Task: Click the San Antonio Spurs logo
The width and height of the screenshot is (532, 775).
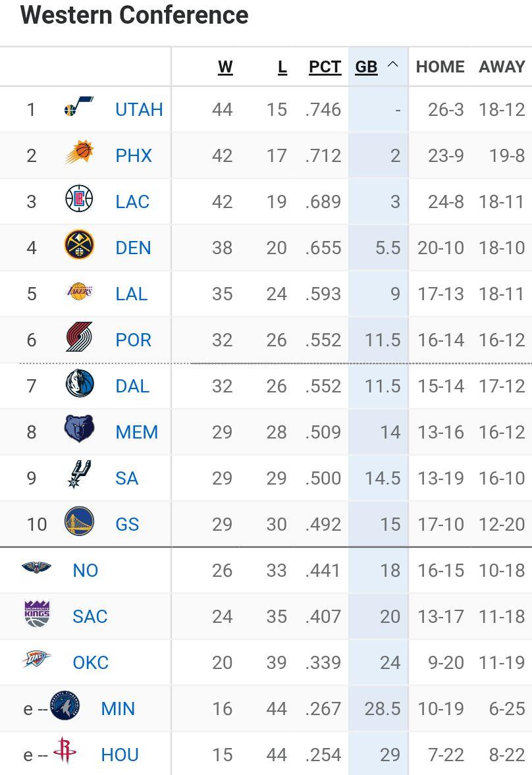Action: [79, 475]
